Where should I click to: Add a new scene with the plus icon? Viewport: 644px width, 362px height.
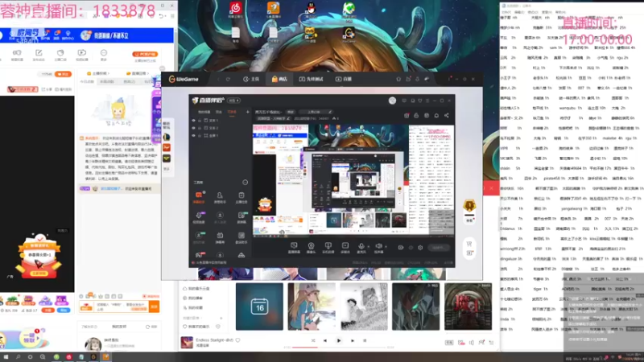pos(248,112)
